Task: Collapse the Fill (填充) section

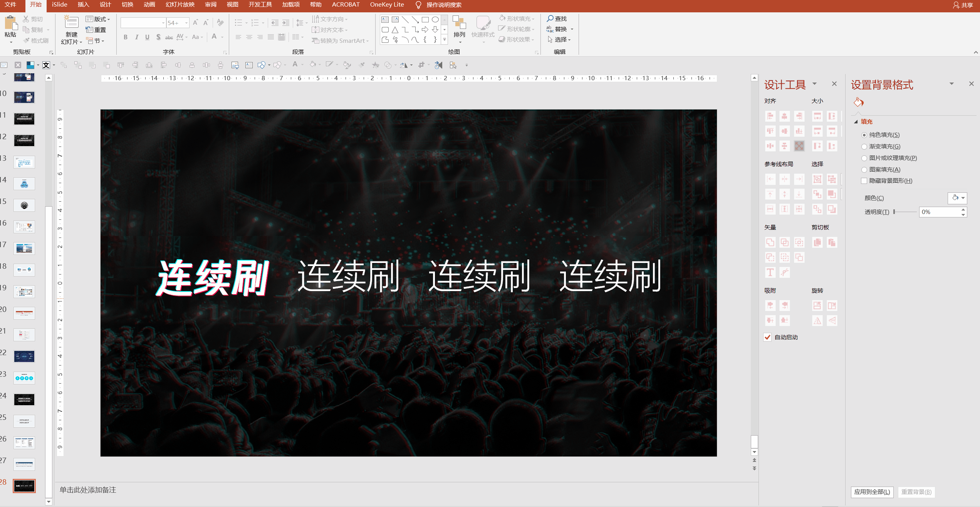Action: click(856, 121)
